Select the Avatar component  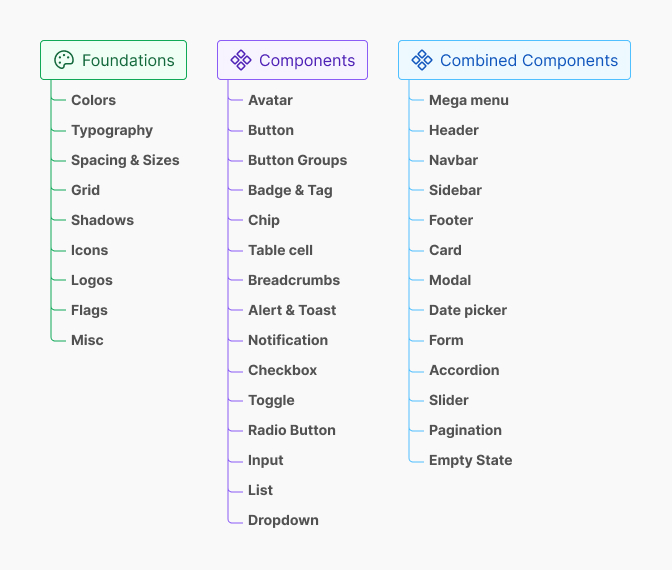coord(270,100)
